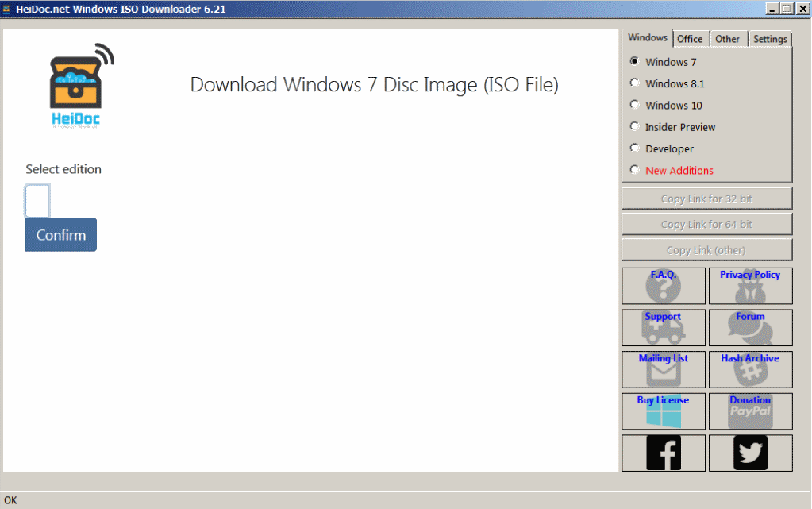The height and width of the screenshot is (509, 812).
Task: Open the Settings tab
Action: 770,39
